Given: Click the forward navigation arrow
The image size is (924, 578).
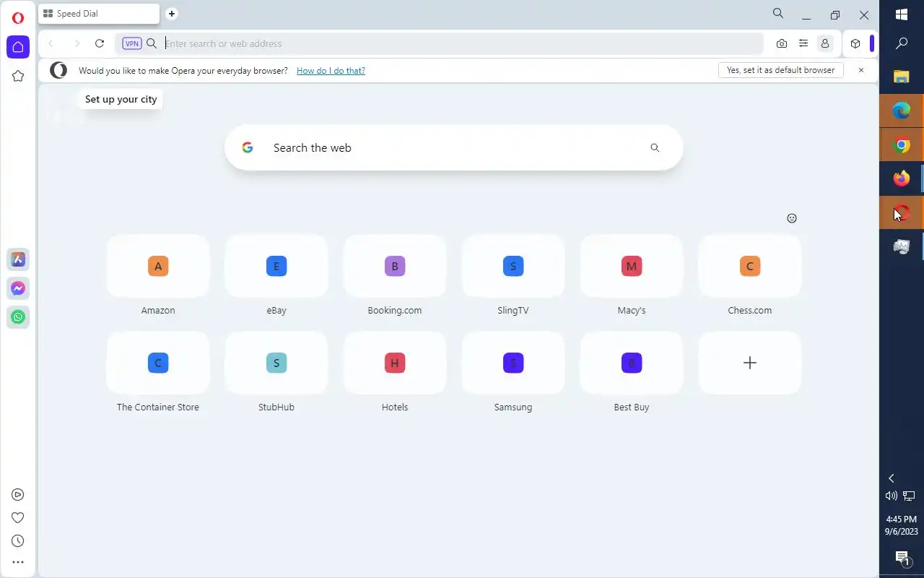Looking at the screenshot, I should coord(77,43).
